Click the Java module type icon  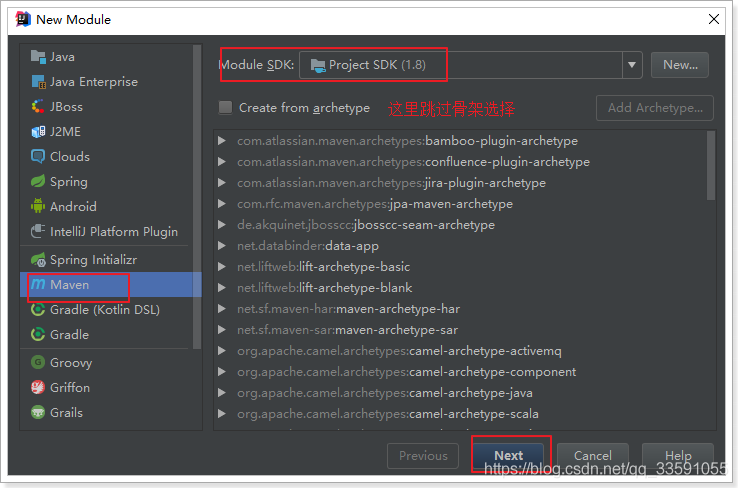point(38,56)
